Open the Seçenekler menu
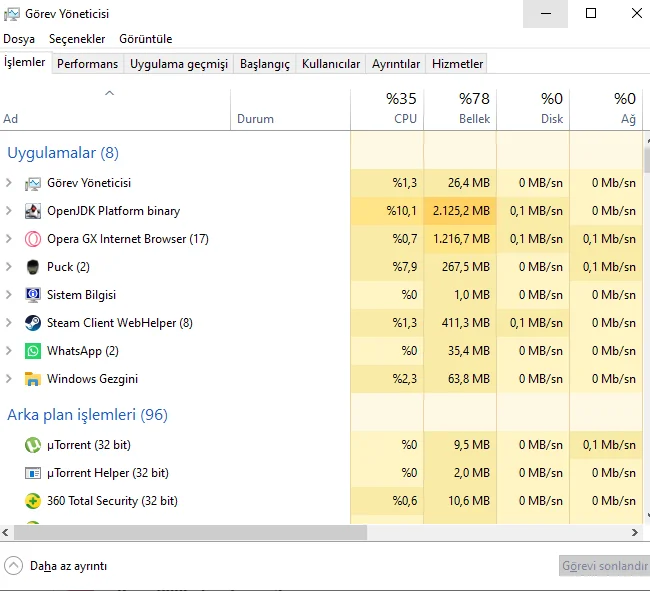The height and width of the screenshot is (591, 650). [x=77, y=39]
